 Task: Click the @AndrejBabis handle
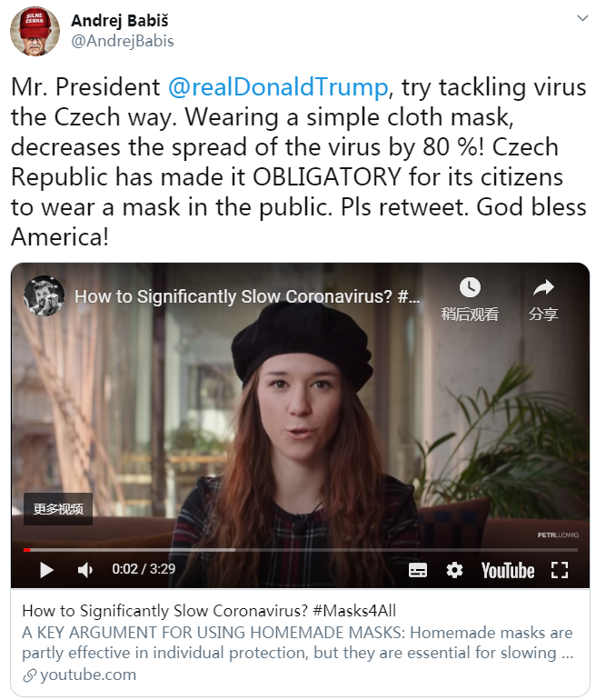122,41
